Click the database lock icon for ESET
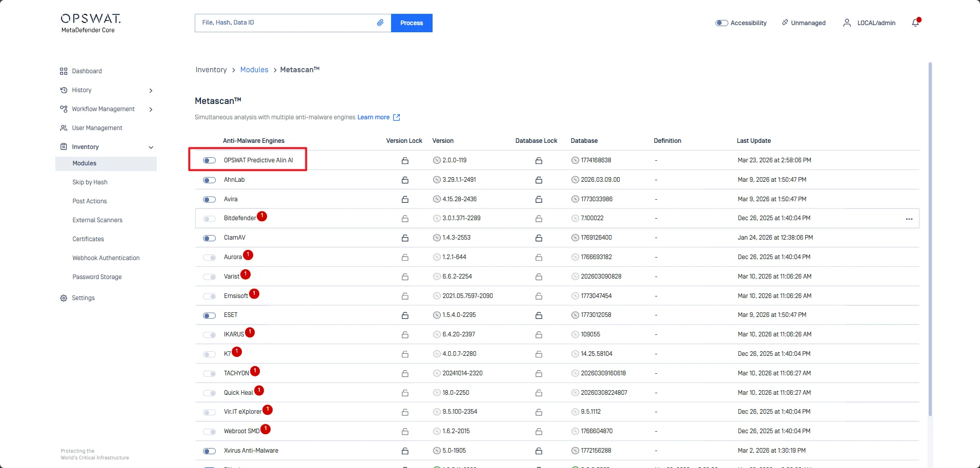 click(x=539, y=315)
